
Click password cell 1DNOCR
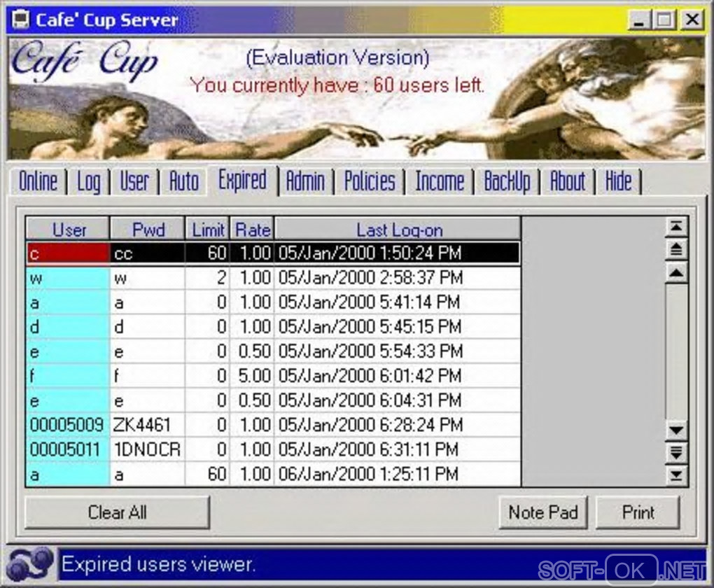[148, 450]
